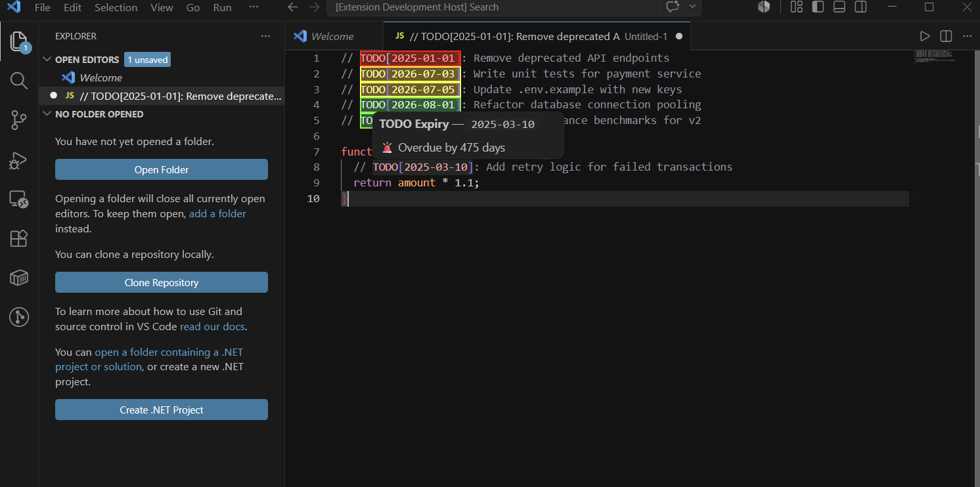Open Explorer Views and More Actions ellipsis
Viewport: 980px width, 487px height.
click(265, 36)
